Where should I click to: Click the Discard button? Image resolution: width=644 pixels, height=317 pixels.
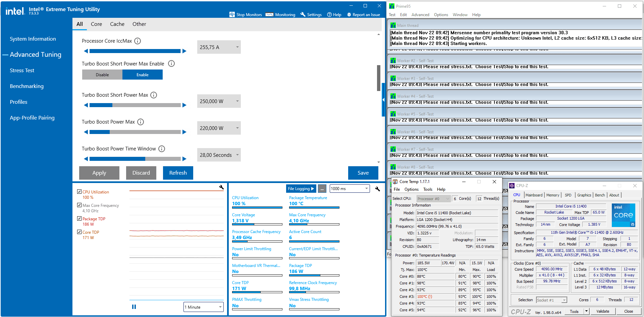click(141, 173)
